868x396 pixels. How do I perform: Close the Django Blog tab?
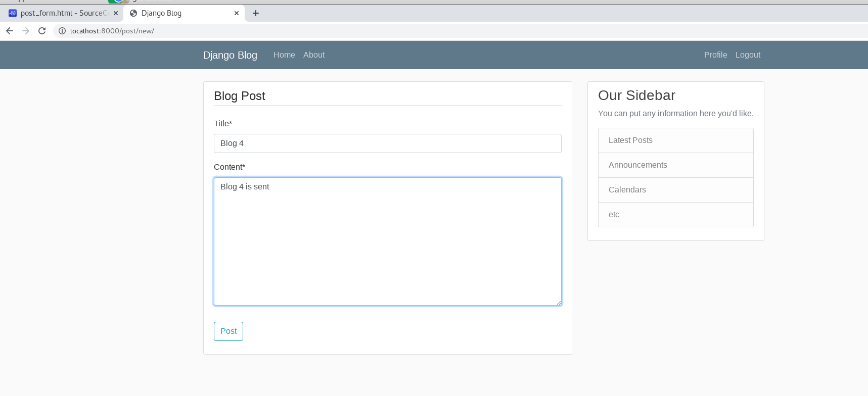pos(237,13)
